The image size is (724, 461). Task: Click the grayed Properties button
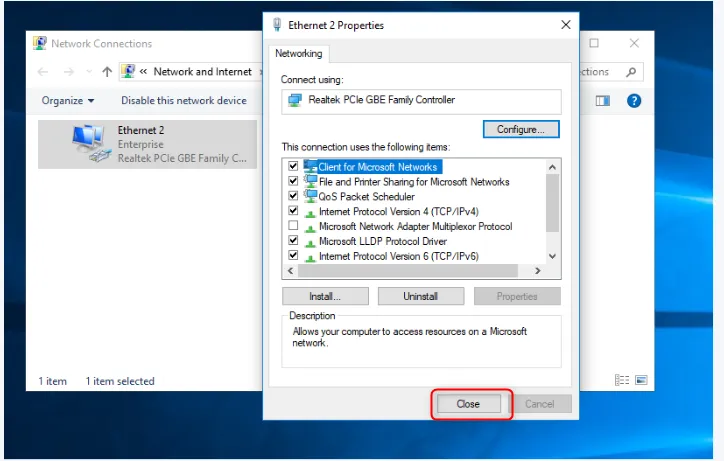tap(517, 296)
